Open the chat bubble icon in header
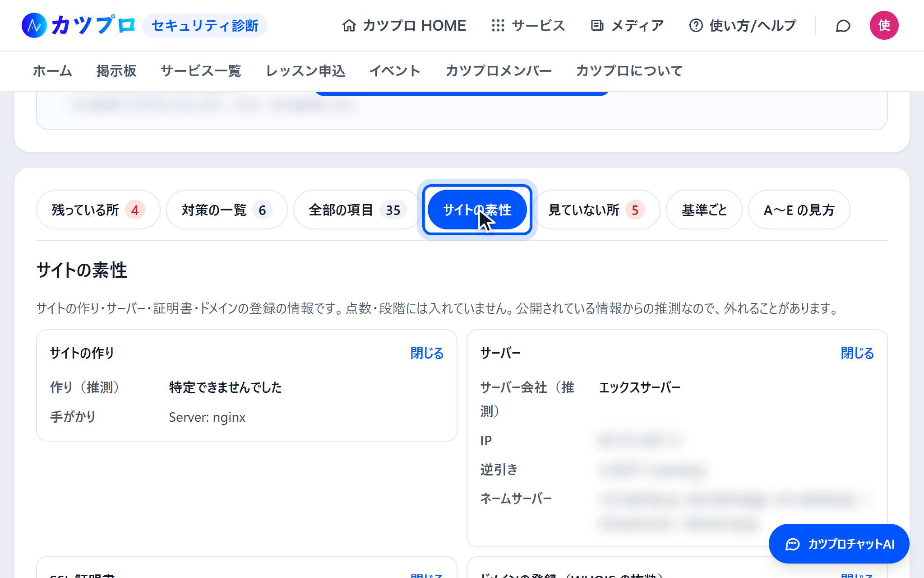This screenshot has height=578, width=924. pyautogui.click(x=843, y=26)
